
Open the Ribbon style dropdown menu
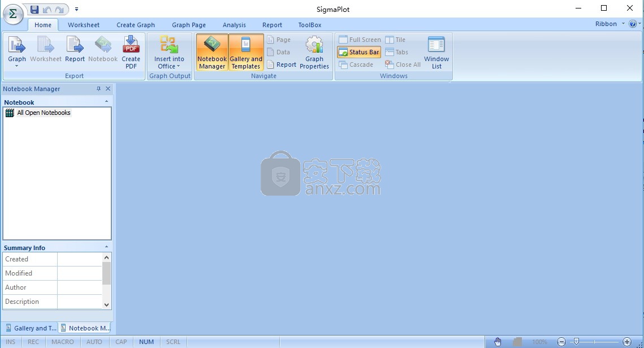point(610,24)
